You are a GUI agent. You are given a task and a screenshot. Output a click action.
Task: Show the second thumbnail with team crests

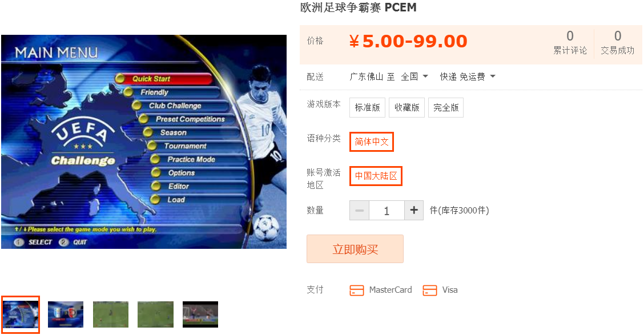pyautogui.click(x=66, y=314)
